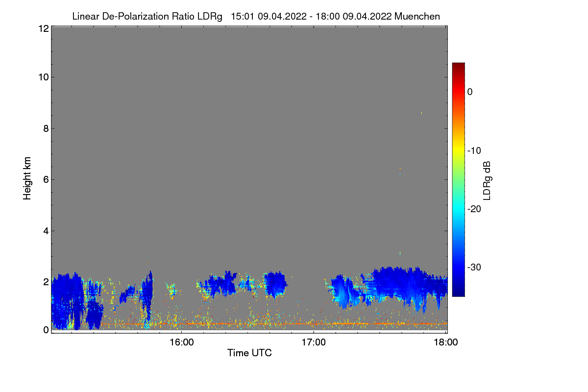Image resolution: width=588 pixels, height=392 pixels.
Task: Click the 'LDRg dB' colorbar label
Action: click(487, 180)
